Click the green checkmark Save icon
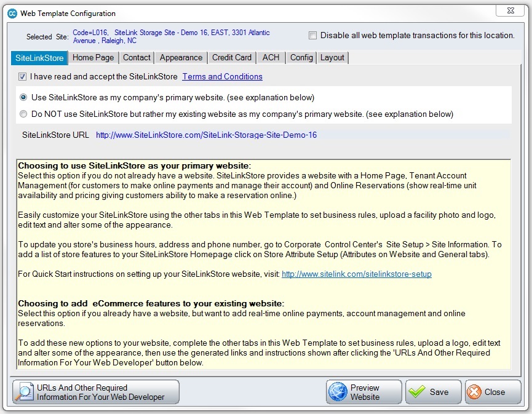 (416, 392)
